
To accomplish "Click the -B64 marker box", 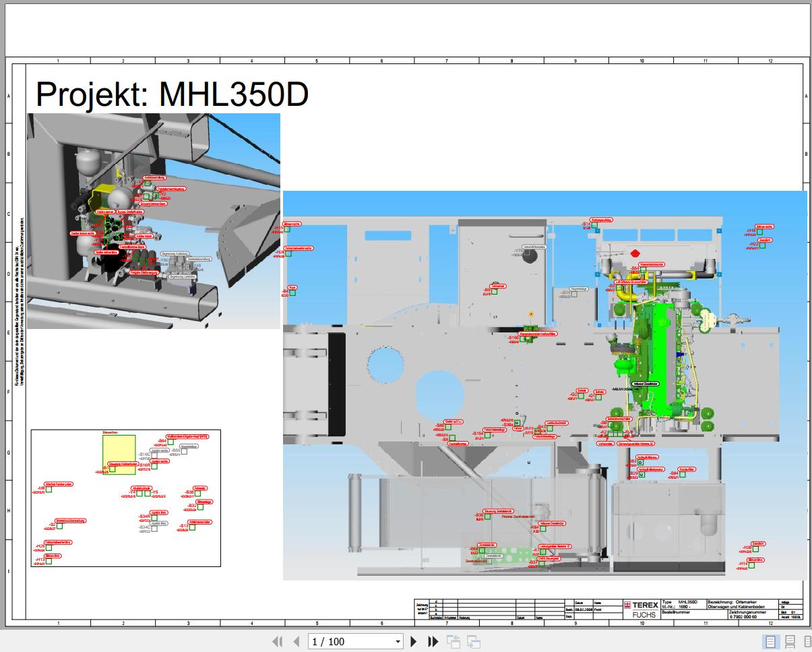I will pos(170,442).
